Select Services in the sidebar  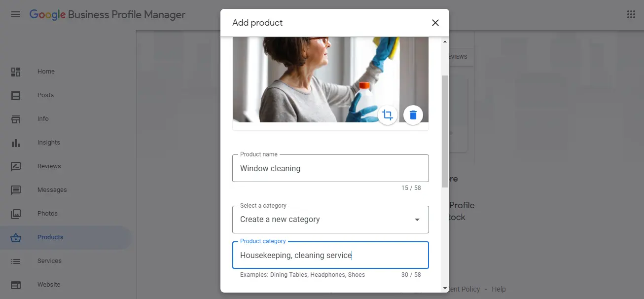pos(49,261)
